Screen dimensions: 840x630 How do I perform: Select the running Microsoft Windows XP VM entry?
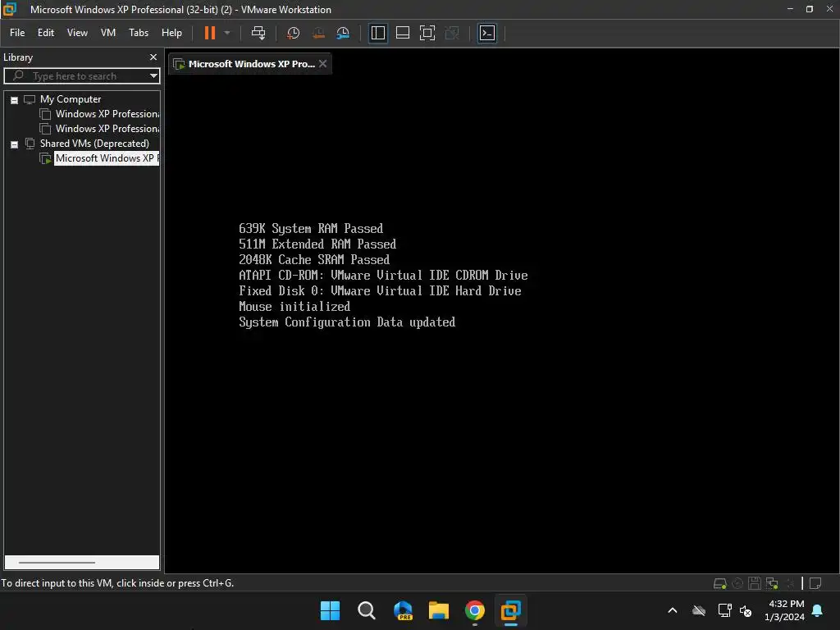pos(107,158)
